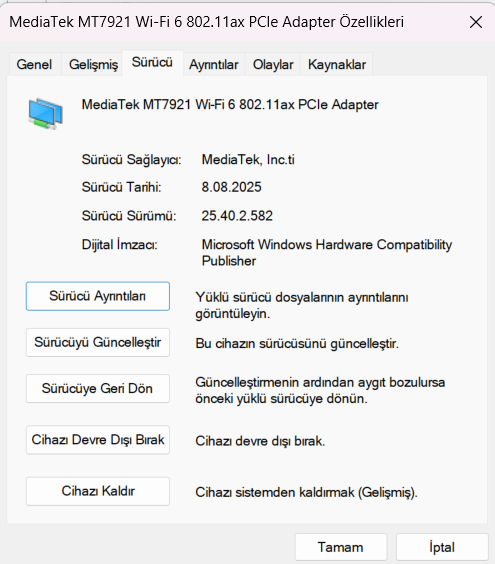Image resolution: width=495 pixels, height=564 pixels.
Task: Disable device via Cihazı Devre Dışı Bırak
Action: 98,440
